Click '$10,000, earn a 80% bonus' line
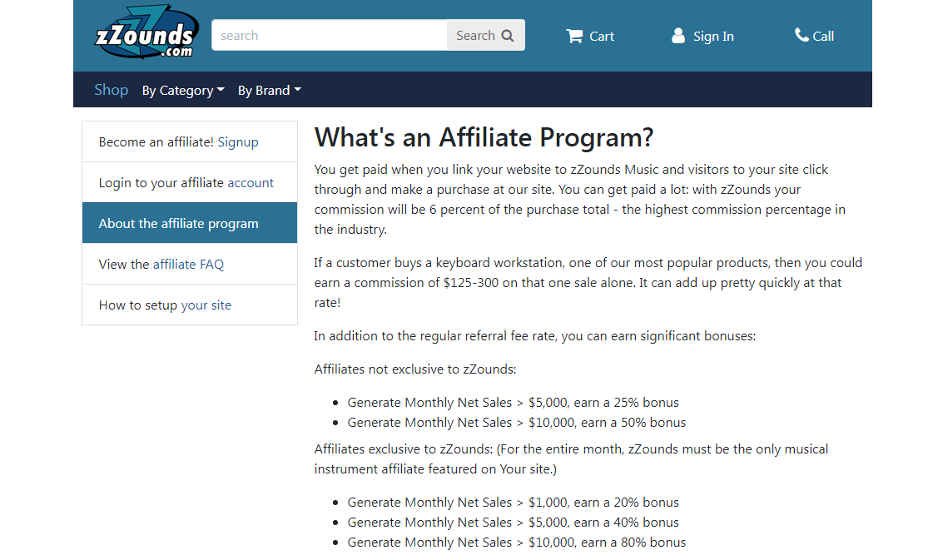928x560 pixels. coord(516,543)
